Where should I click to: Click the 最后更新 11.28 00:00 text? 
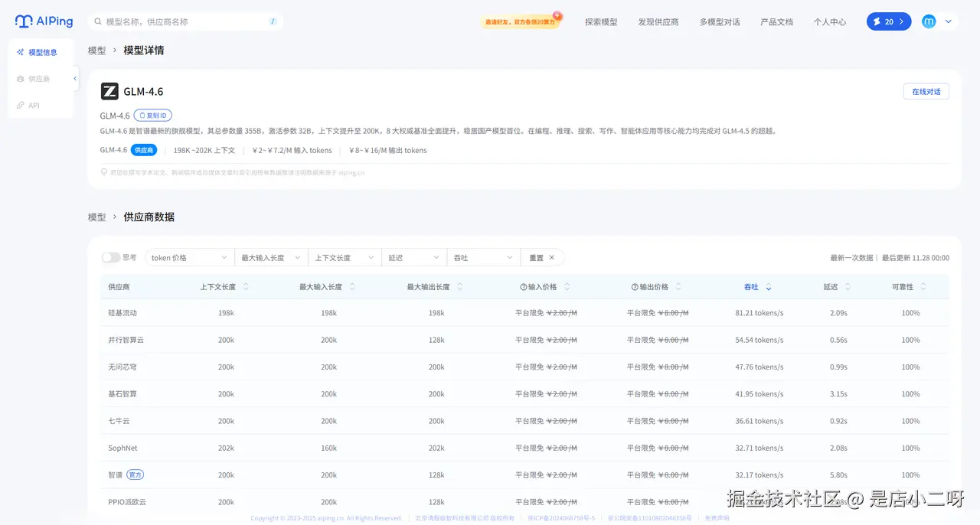[x=916, y=258]
